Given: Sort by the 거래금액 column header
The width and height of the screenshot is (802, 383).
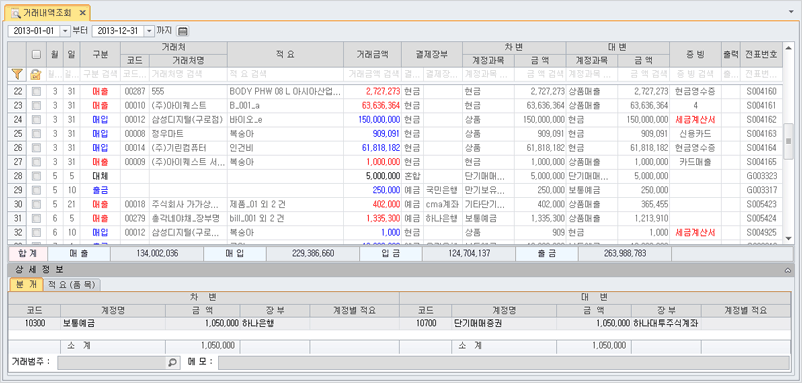Looking at the screenshot, I should [372, 54].
